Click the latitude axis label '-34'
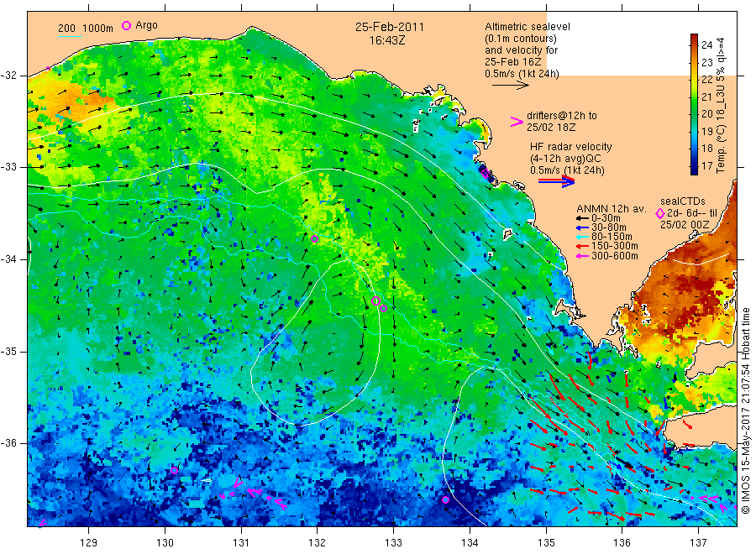 point(8,259)
